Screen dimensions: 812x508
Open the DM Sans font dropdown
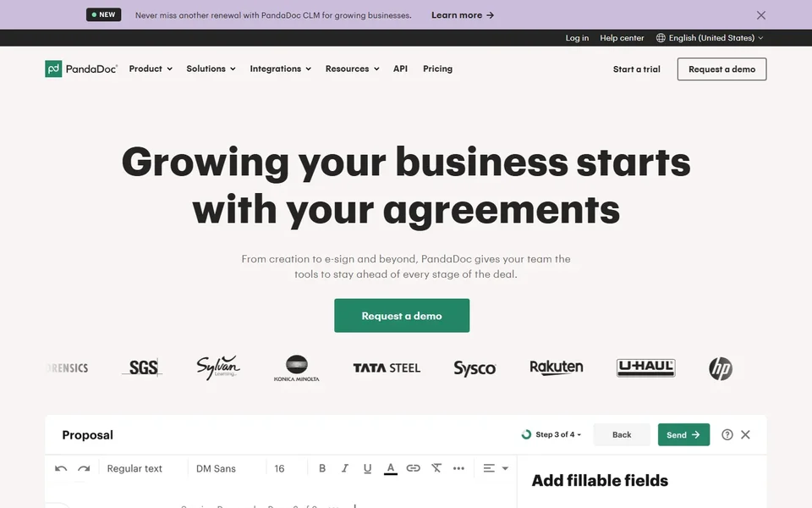pos(216,468)
